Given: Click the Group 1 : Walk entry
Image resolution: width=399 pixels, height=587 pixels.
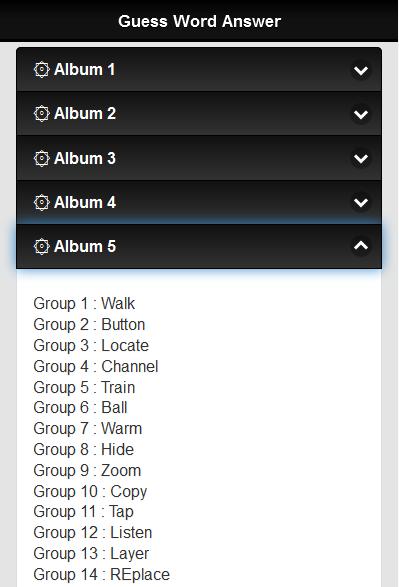Looking at the screenshot, I should pyautogui.click(x=84, y=304).
